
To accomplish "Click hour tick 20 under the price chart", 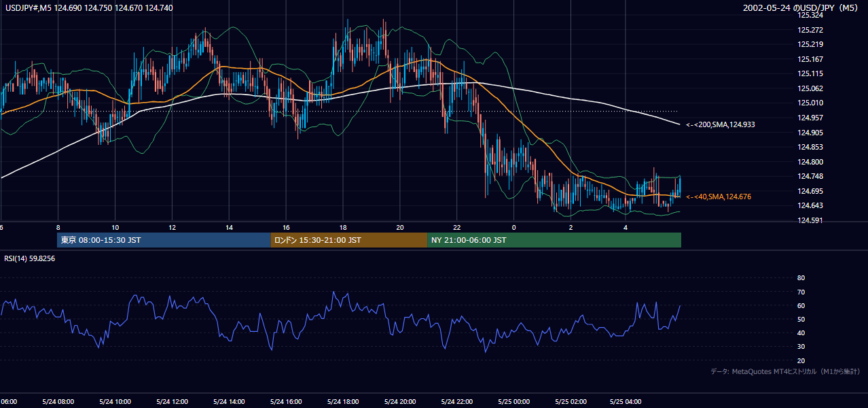I will coord(400,227).
